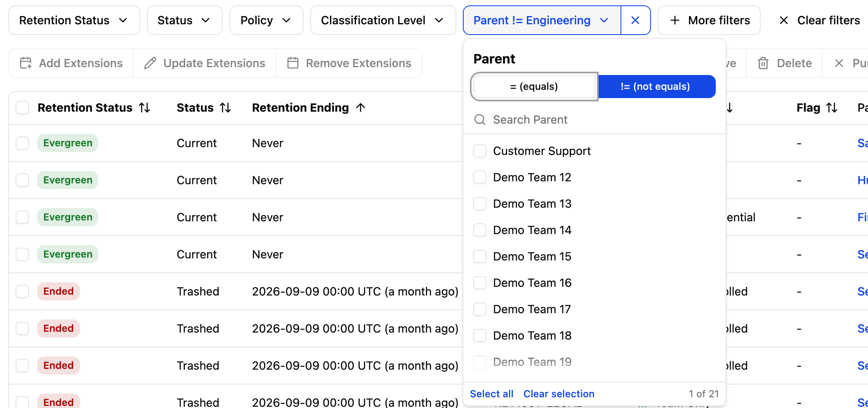Collapse the Parent != Engineering dropdown
This screenshot has height=408, width=868.
542,20
